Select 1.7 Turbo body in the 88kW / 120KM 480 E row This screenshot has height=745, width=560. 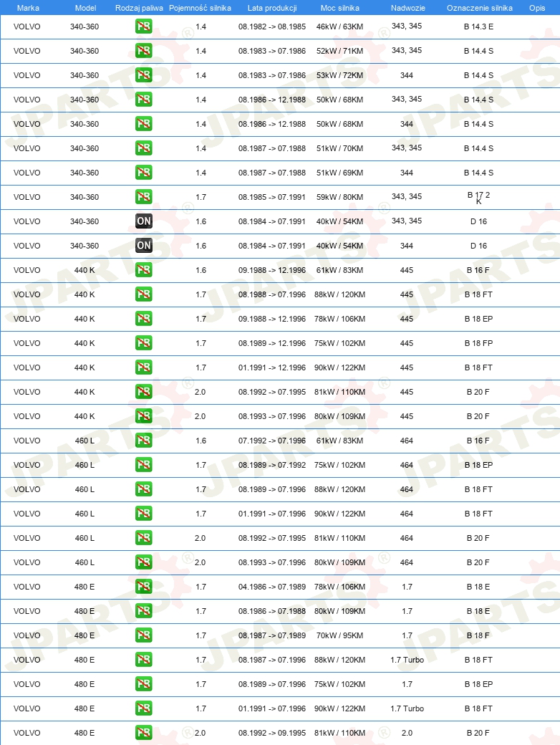click(x=407, y=660)
